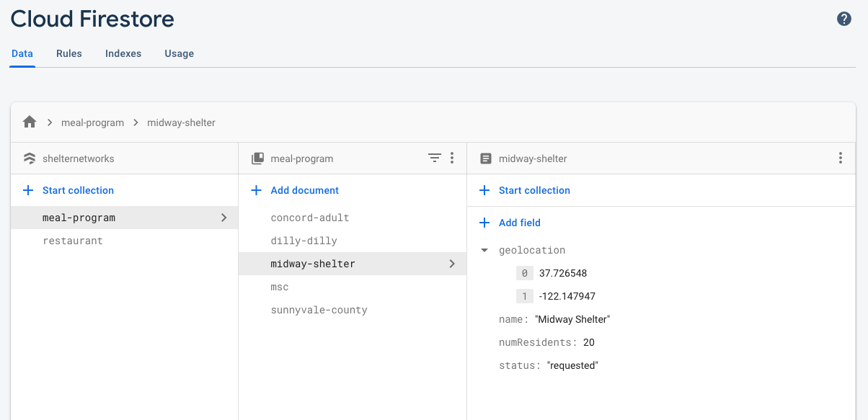Open meal-program collection overflow menu
The height and width of the screenshot is (420, 868).
tap(452, 158)
